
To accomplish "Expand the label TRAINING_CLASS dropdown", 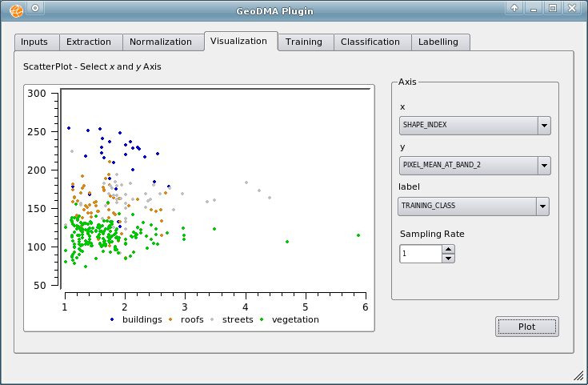I will [543, 206].
